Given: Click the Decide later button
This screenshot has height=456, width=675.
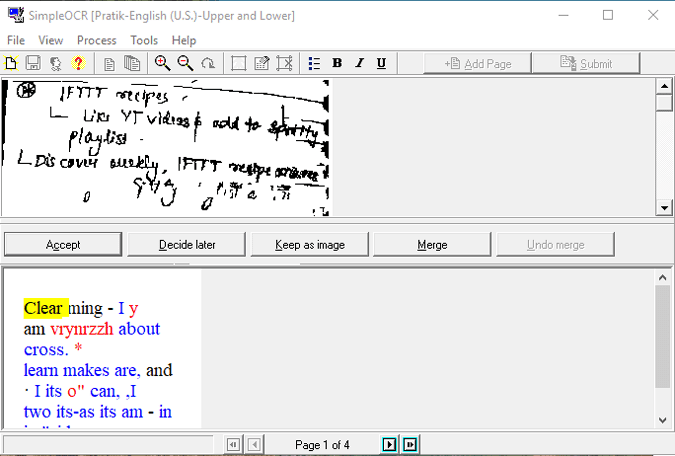Looking at the screenshot, I should pyautogui.click(x=186, y=245).
